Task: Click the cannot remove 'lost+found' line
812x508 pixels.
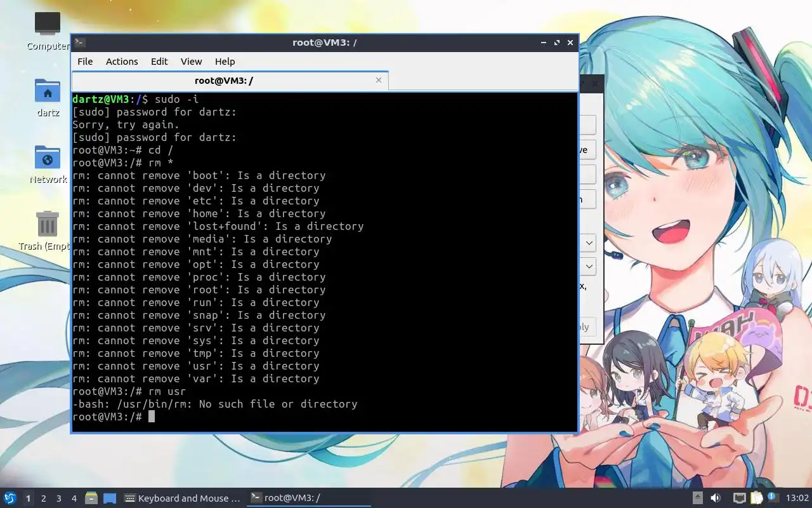Action: pyautogui.click(x=218, y=226)
